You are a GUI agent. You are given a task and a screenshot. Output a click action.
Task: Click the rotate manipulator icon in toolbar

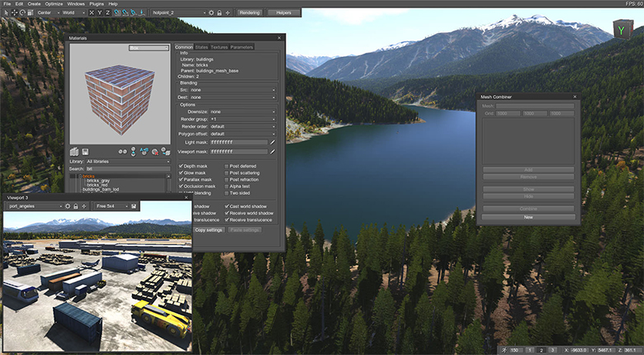pyautogui.click(x=23, y=13)
